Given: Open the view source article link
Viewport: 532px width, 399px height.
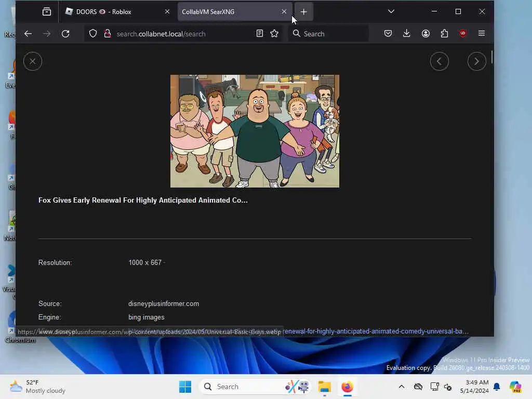Looking at the screenshot, I should tap(375, 331).
